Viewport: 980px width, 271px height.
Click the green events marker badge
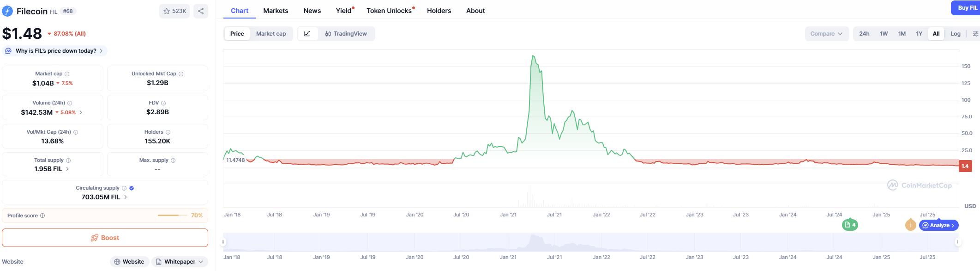point(850,225)
